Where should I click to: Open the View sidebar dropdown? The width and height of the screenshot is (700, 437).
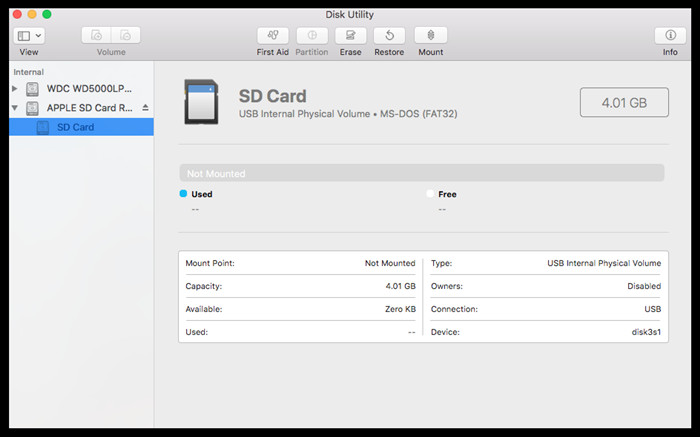click(29, 35)
